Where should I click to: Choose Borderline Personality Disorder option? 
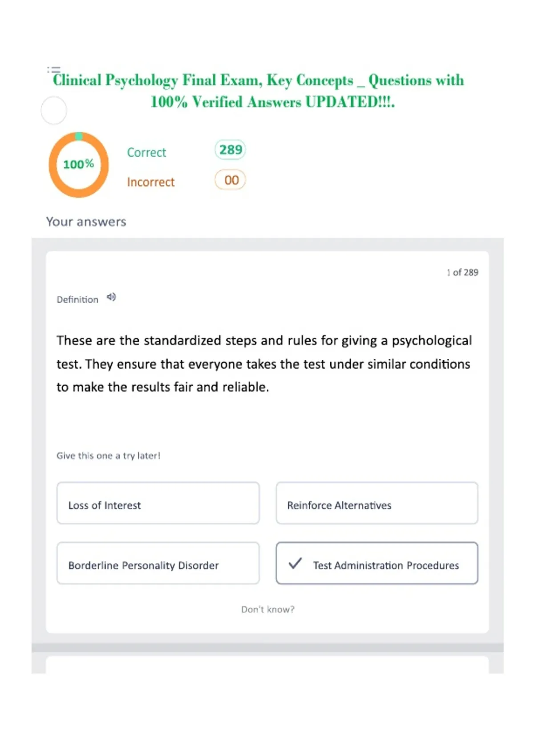coord(158,563)
